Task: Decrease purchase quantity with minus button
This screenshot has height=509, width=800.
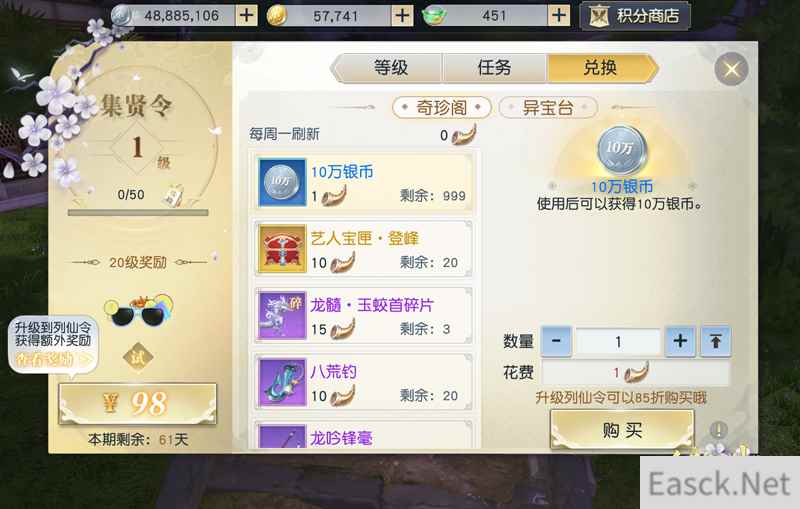Action: [x=557, y=341]
